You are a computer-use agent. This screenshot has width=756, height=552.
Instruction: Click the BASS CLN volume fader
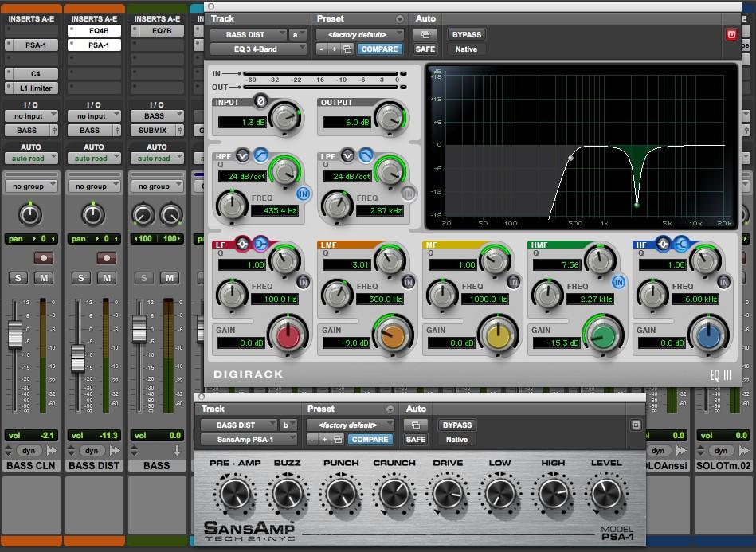pos(15,334)
